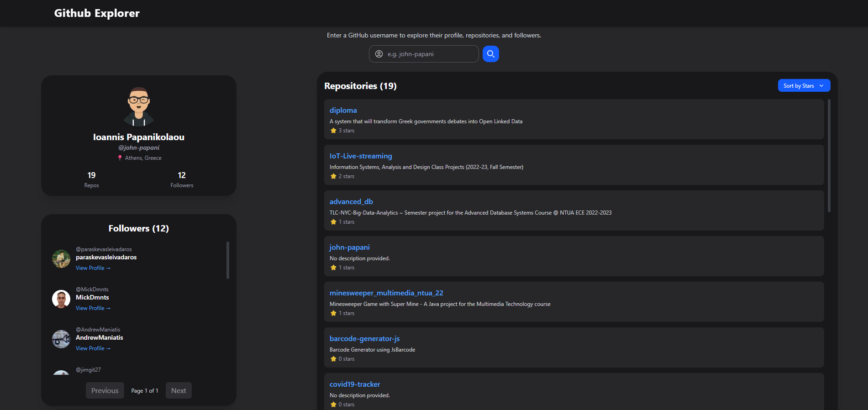Click the @jimgit27 follower handle
This screenshot has height=410, width=868.
88,370
